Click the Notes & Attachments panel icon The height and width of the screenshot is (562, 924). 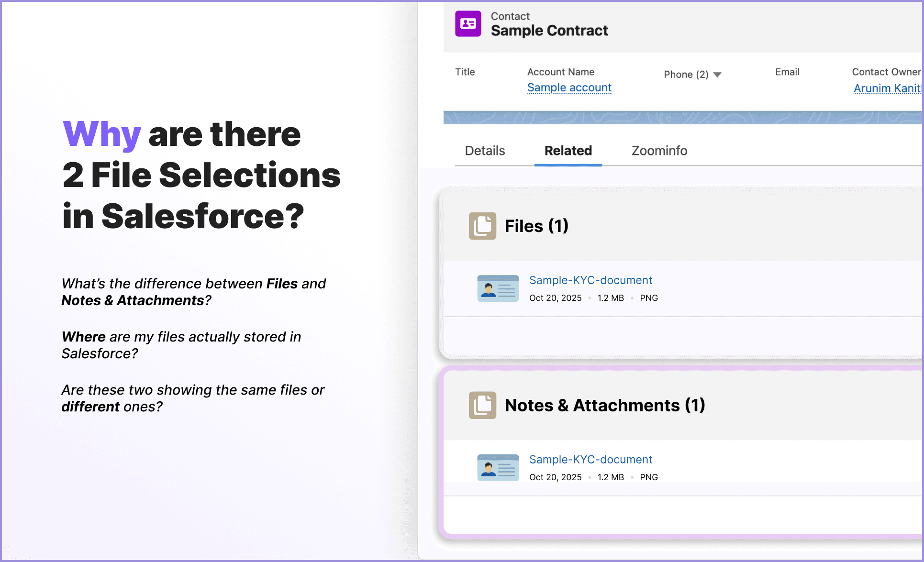click(482, 405)
